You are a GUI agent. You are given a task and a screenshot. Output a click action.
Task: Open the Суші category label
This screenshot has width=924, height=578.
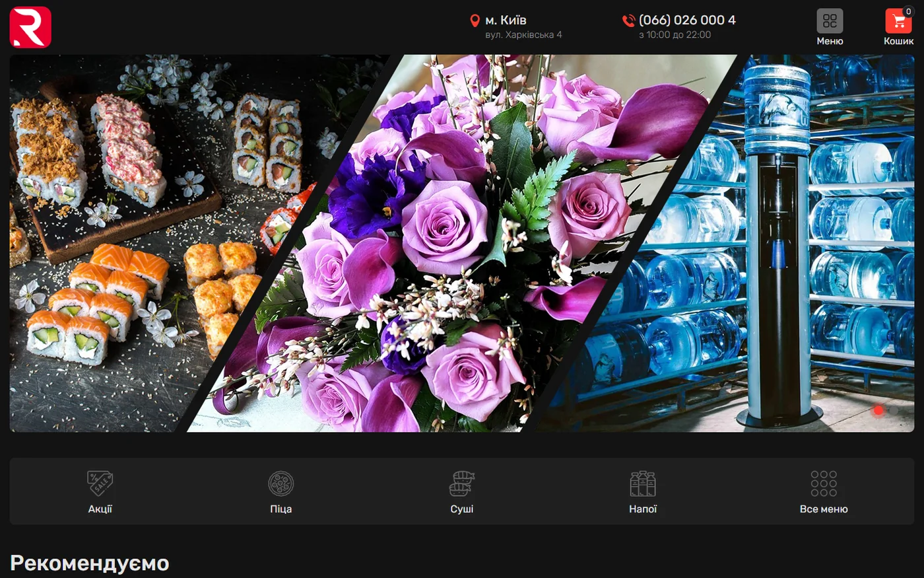pos(462,509)
